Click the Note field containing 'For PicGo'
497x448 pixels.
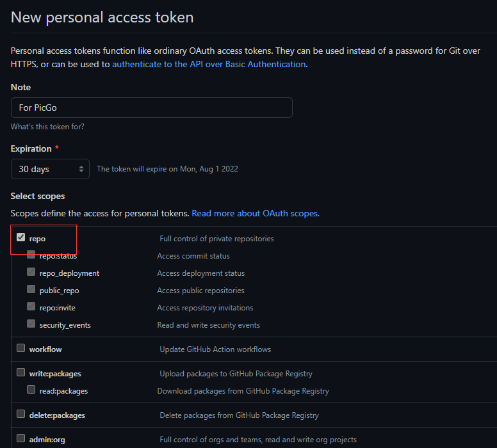[x=151, y=108]
